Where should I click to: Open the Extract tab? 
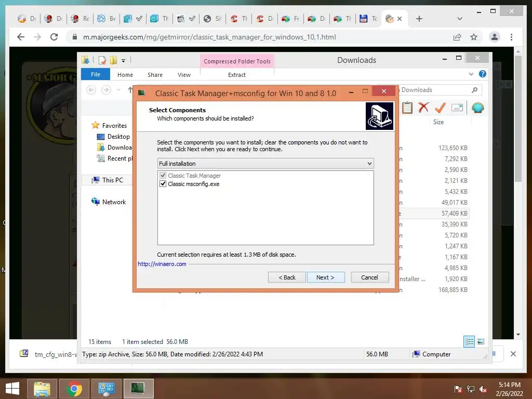[x=236, y=75]
